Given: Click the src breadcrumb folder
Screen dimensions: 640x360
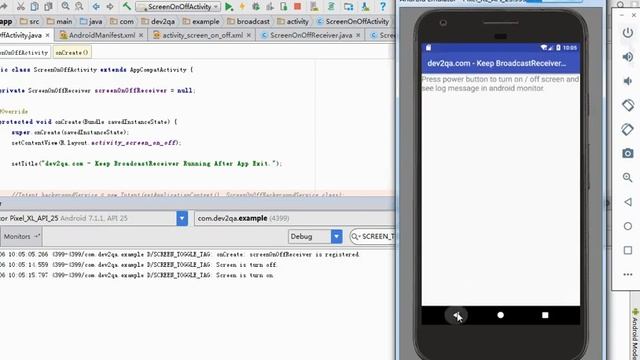Looking at the screenshot, I should pyautogui.click(x=30, y=21).
